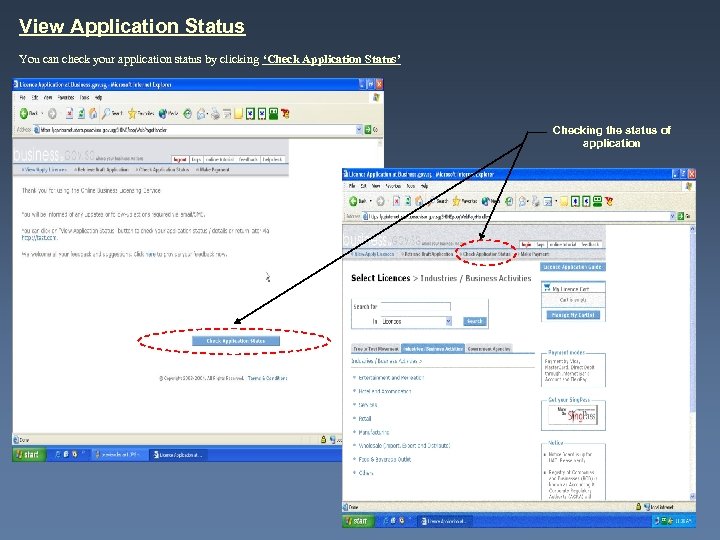This screenshot has width=720, height=540.
Task: Click blue Check Application Status button
Action: pos(236,341)
